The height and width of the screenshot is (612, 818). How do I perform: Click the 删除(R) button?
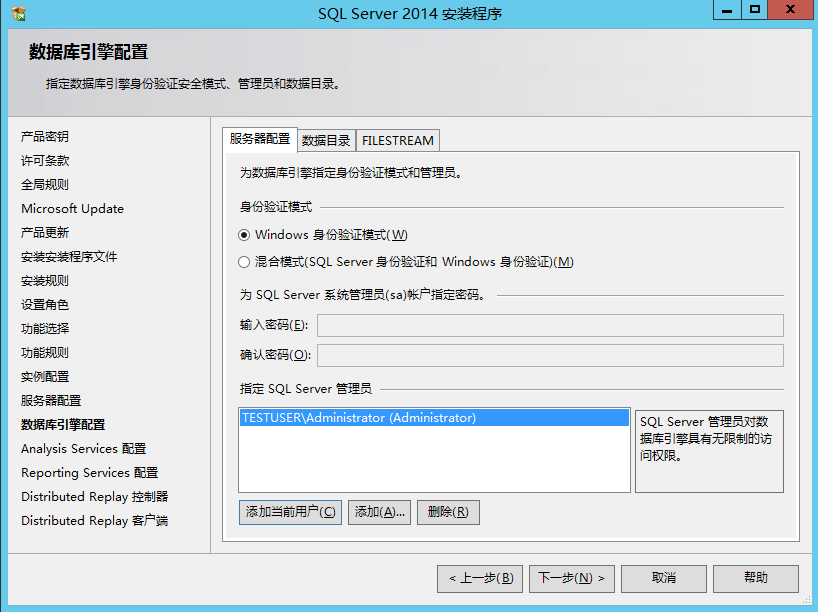click(x=448, y=512)
